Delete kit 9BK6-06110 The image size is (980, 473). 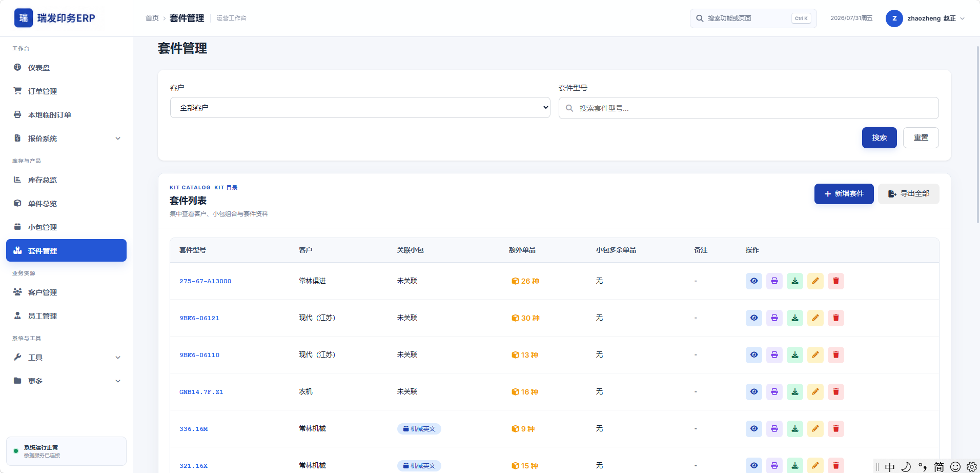tap(836, 355)
